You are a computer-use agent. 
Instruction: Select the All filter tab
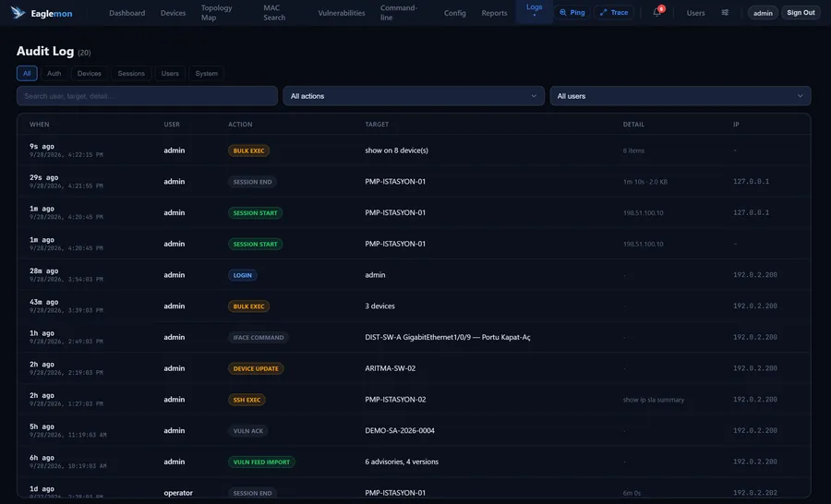[x=27, y=73]
